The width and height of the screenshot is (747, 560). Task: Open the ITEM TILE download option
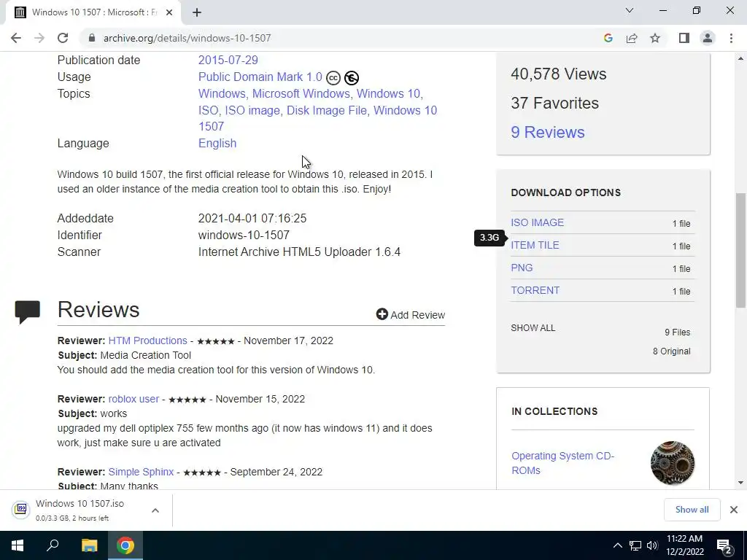[x=535, y=245]
